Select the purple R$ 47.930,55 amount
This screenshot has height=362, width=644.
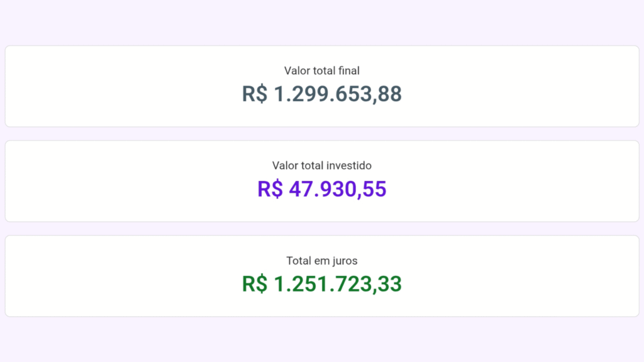tap(321, 189)
